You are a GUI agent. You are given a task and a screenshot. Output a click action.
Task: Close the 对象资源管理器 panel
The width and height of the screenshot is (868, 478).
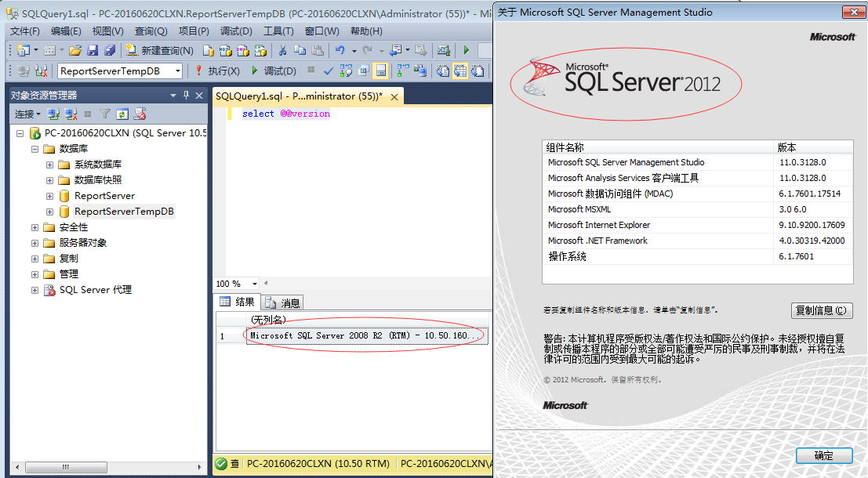click(199, 95)
